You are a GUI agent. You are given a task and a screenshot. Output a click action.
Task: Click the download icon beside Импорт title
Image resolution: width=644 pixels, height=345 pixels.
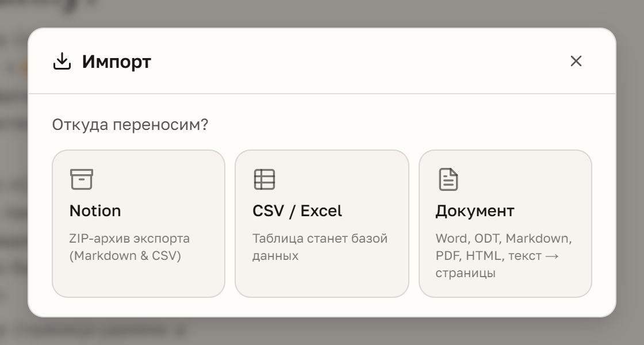(62, 61)
